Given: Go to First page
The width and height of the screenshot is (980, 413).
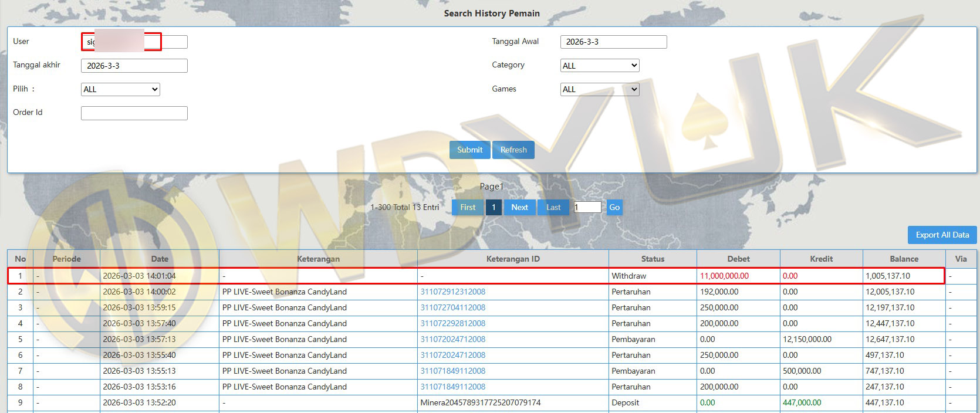Looking at the screenshot, I should 468,207.
